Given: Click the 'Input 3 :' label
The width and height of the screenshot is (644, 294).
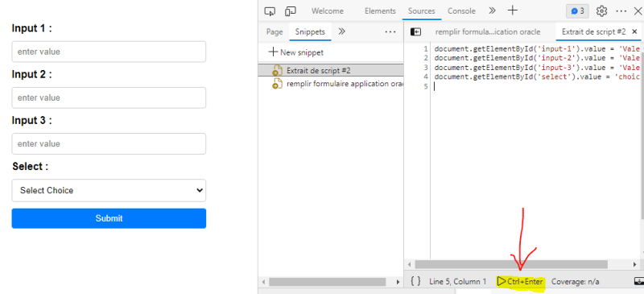Looking at the screenshot, I should pos(31,121).
